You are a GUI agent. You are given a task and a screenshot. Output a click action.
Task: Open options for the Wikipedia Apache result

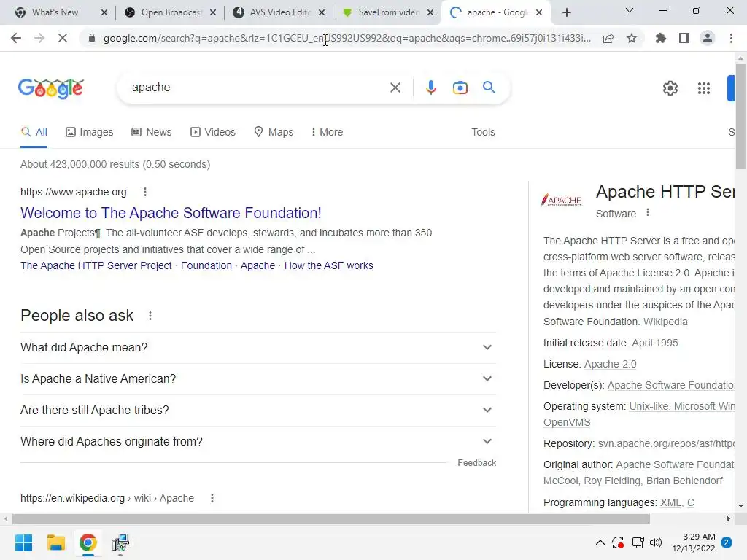212,498
